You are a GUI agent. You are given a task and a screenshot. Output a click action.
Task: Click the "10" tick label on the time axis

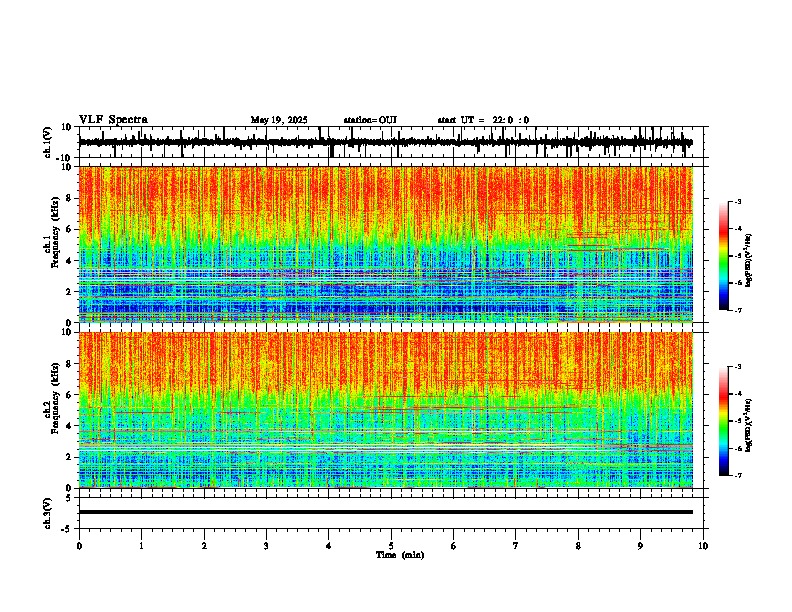703,546
